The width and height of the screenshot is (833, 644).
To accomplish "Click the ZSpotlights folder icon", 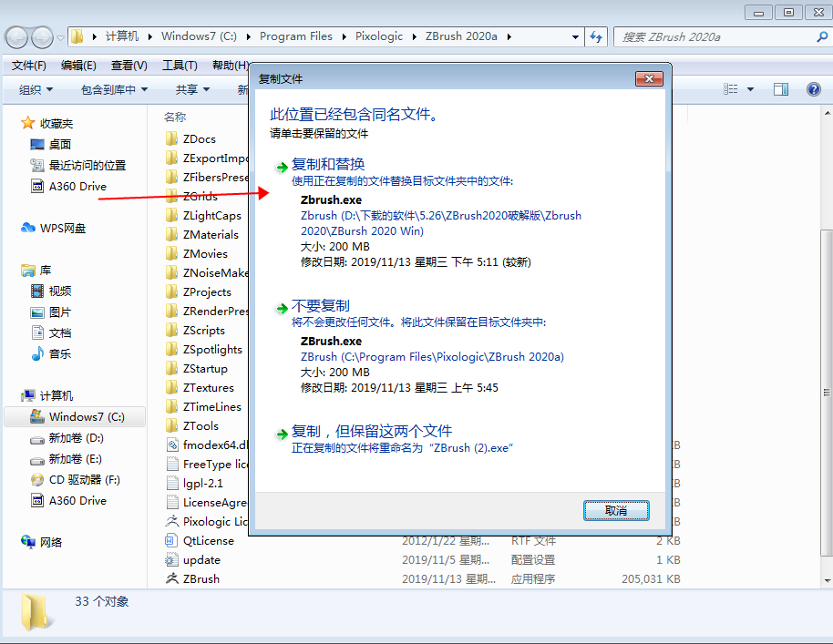I will [171, 349].
